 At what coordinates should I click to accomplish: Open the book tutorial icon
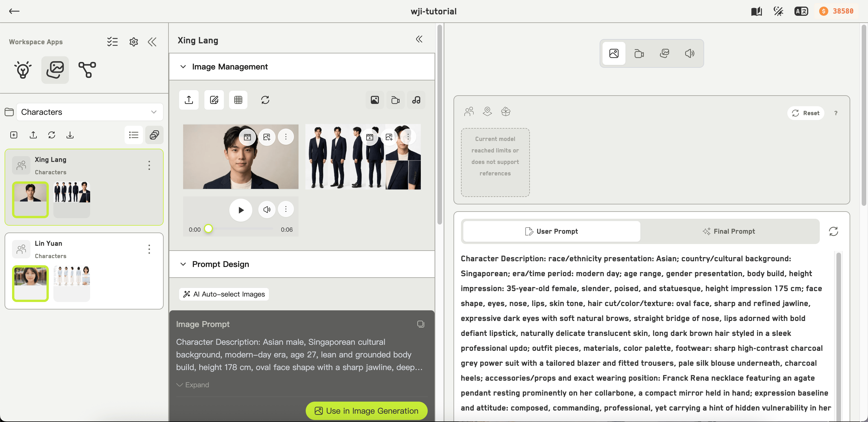(756, 11)
